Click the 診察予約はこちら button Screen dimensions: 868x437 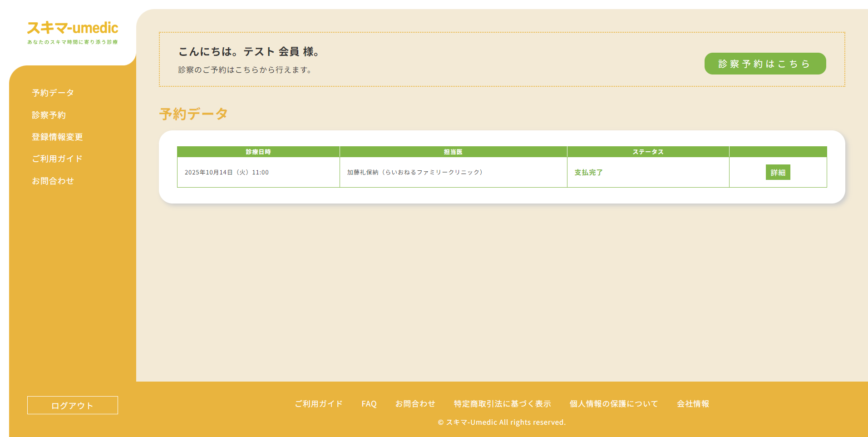764,64
